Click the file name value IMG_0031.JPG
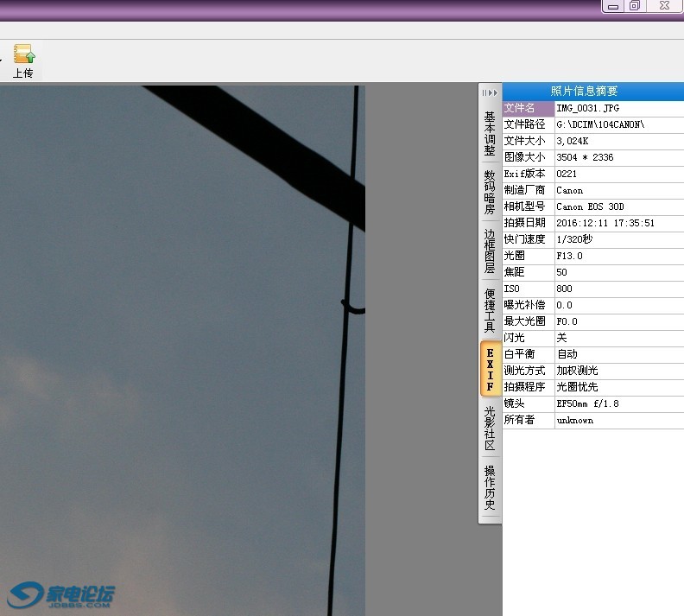 click(x=587, y=108)
